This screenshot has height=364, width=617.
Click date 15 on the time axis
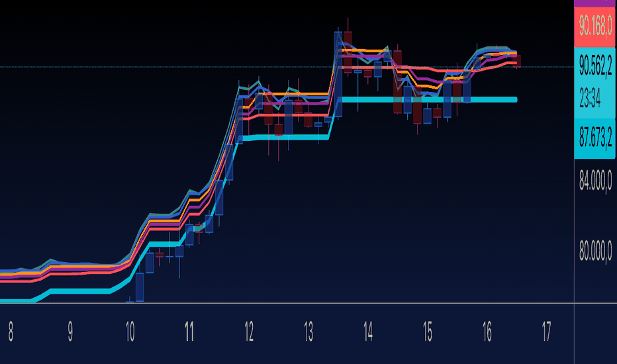(428, 332)
